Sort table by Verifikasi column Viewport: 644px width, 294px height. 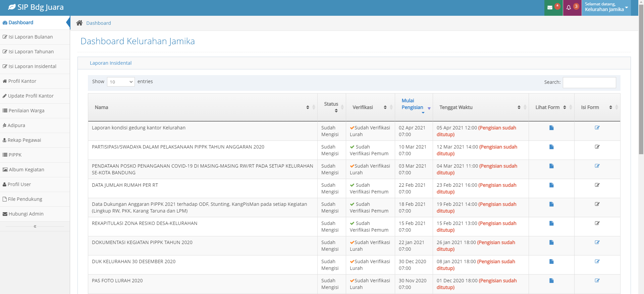(x=370, y=107)
